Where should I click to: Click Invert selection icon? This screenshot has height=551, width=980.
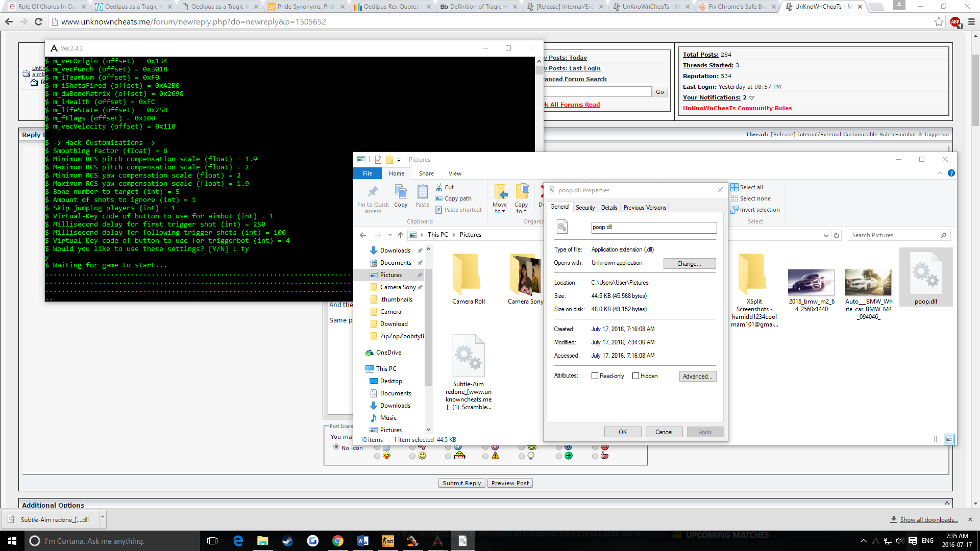coord(734,210)
